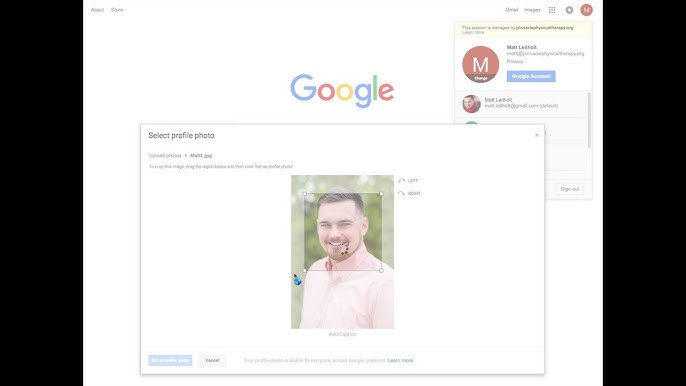The height and width of the screenshot is (386, 686).
Task: Open the notifications bell icon
Action: click(569, 10)
